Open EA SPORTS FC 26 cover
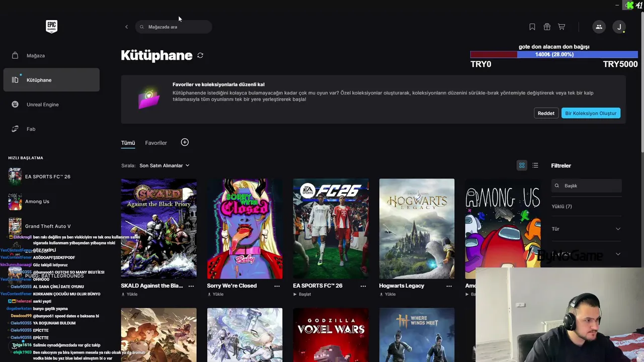Image resolution: width=644 pixels, height=362 pixels. point(331,229)
